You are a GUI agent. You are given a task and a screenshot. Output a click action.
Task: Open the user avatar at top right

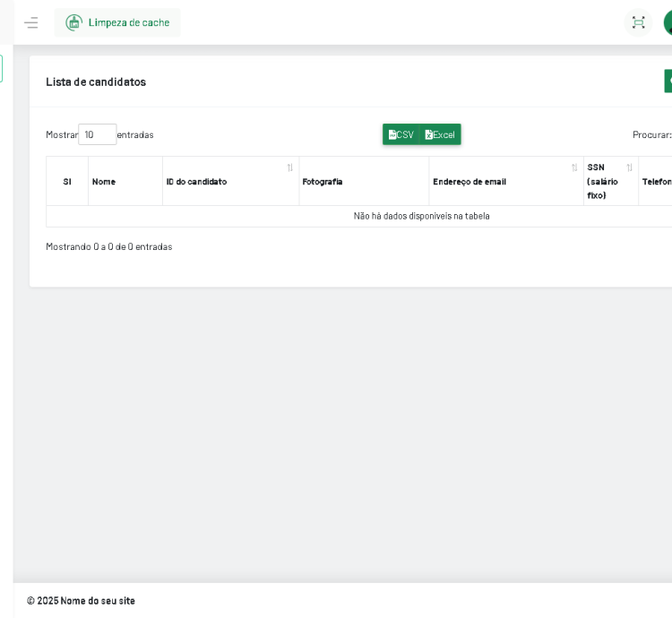coord(668,22)
